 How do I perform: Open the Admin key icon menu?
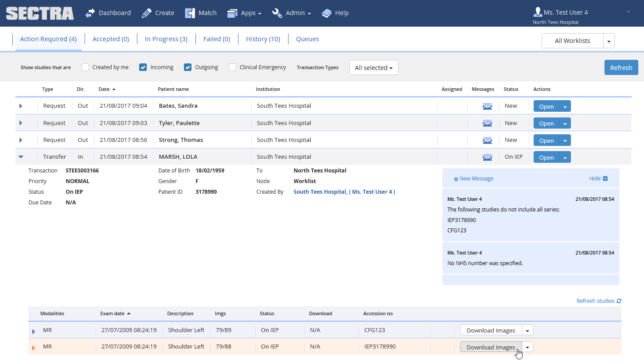click(277, 12)
